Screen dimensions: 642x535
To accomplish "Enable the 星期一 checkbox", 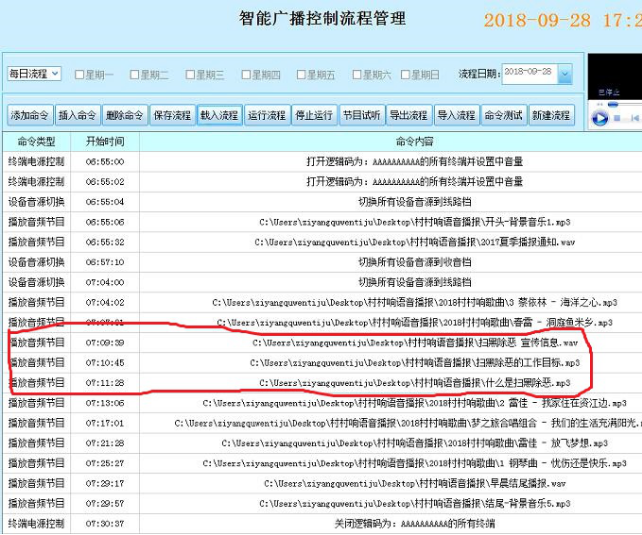I will pyautogui.click(x=78, y=75).
